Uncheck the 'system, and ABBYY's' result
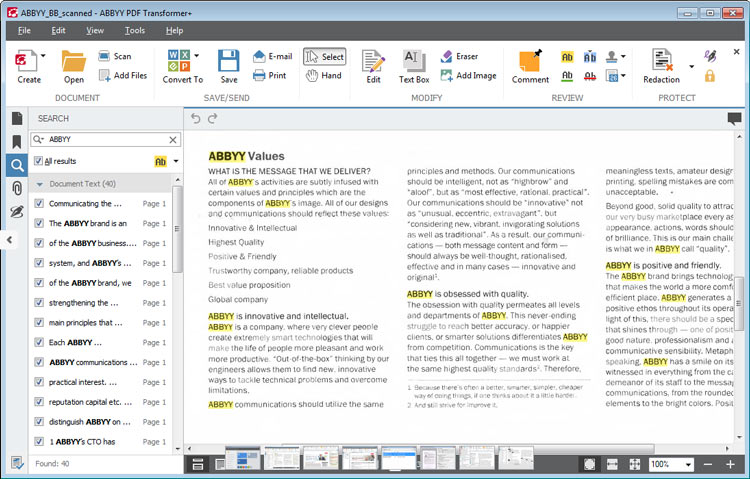Image resolution: width=750 pixels, height=479 pixels. pyautogui.click(x=39, y=263)
